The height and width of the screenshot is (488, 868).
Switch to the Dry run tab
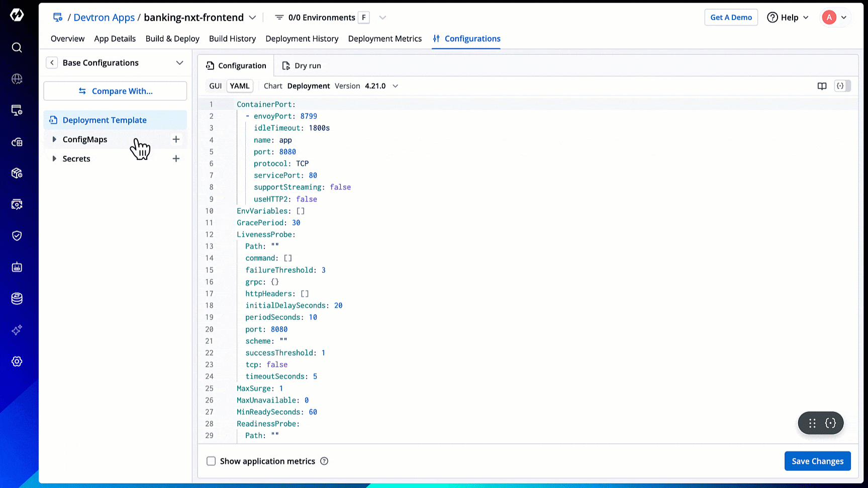[302, 66]
